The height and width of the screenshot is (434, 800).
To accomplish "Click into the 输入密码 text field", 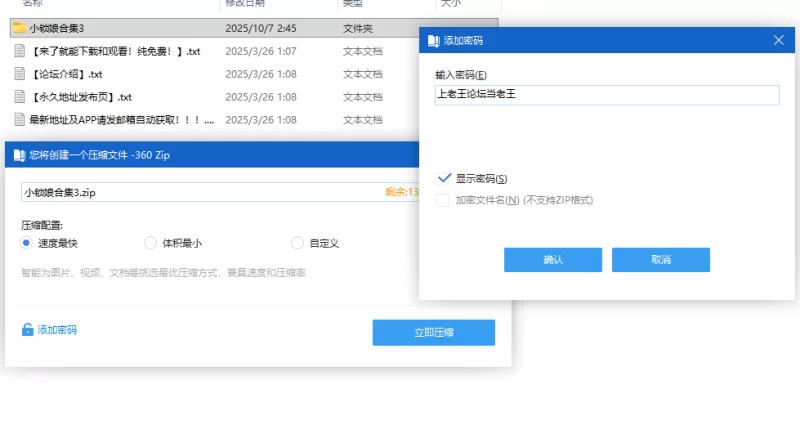I will [606, 95].
